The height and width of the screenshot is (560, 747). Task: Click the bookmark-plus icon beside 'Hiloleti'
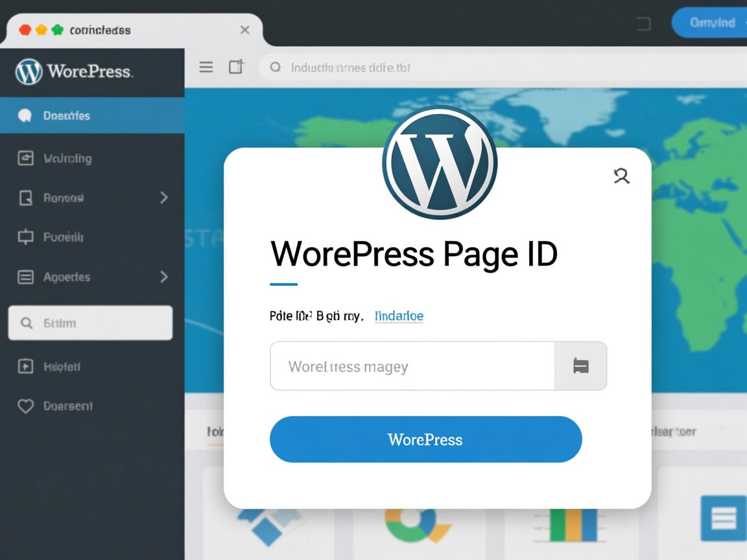coord(25,366)
